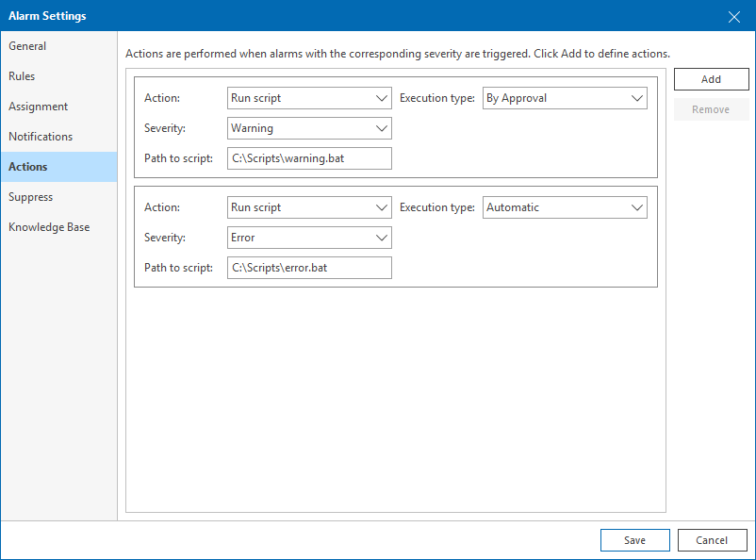
Task: Close the Alarm Settings dialog
Action: tap(734, 16)
